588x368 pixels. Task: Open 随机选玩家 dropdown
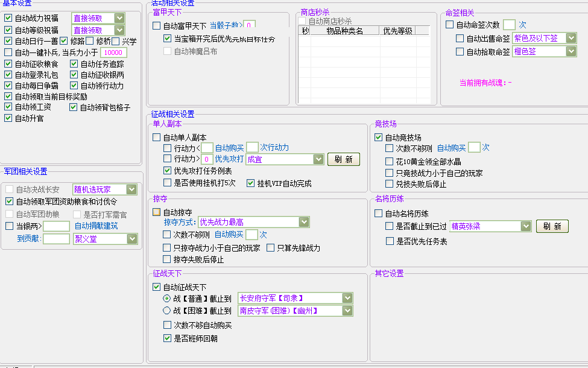click(131, 189)
